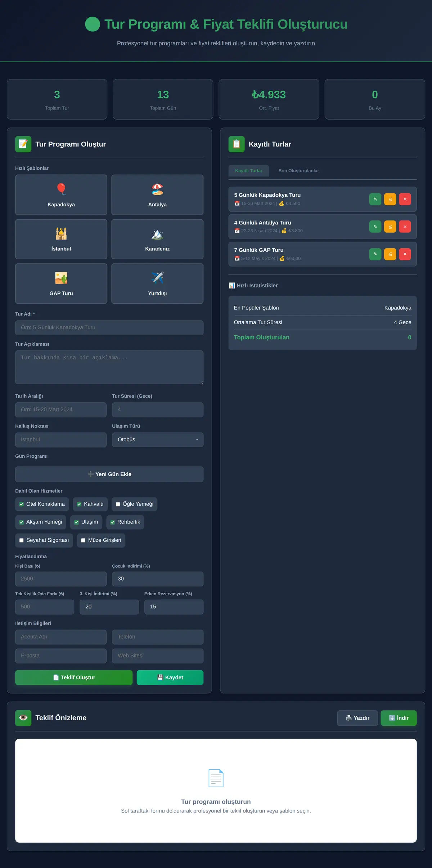Enable the Öğle Yemeği checkbox

118,504
